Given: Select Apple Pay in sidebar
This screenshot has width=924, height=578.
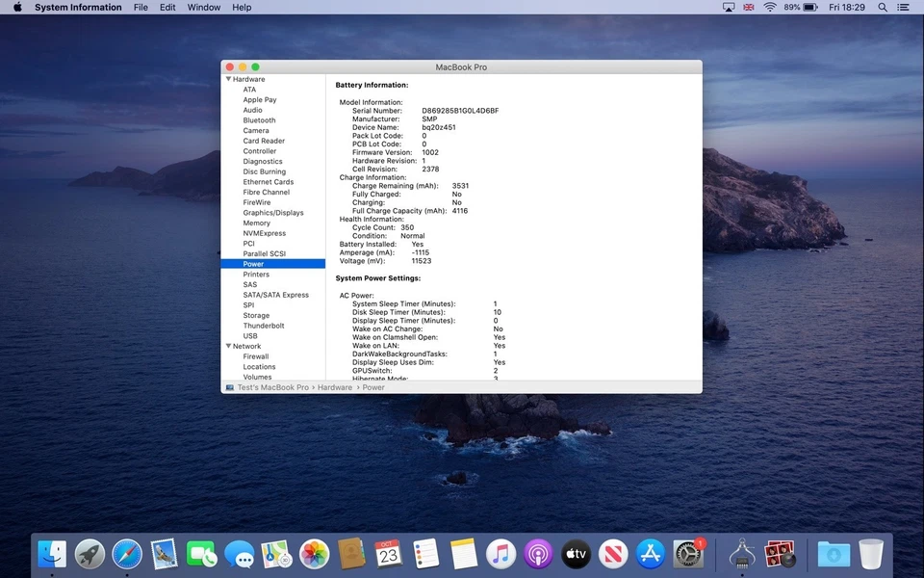Looking at the screenshot, I should pyautogui.click(x=259, y=99).
